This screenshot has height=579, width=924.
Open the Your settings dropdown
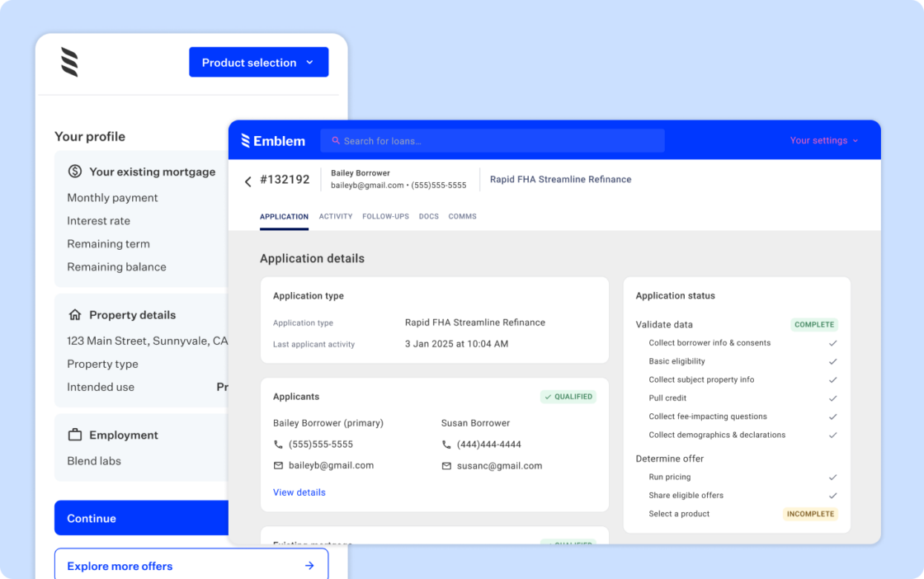click(824, 140)
